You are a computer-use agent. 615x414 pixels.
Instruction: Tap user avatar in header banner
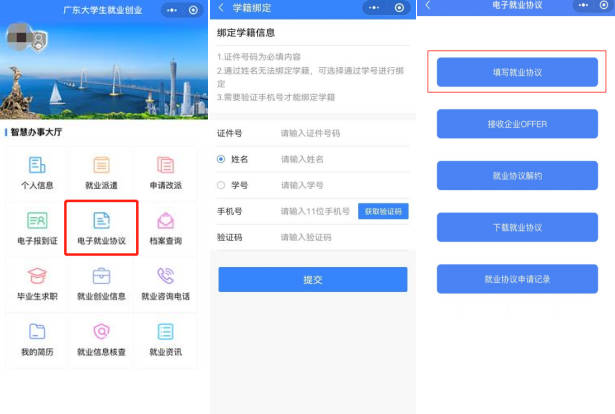point(24,41)
